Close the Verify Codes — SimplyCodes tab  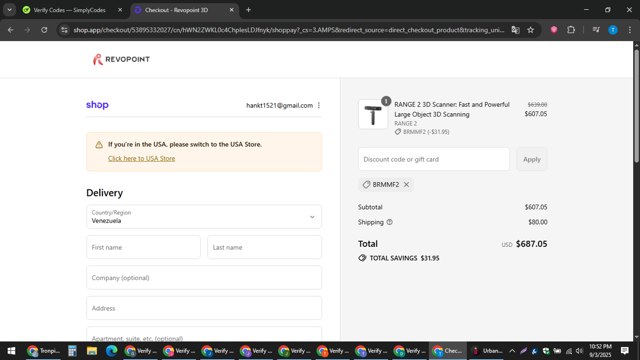[120, 10]
